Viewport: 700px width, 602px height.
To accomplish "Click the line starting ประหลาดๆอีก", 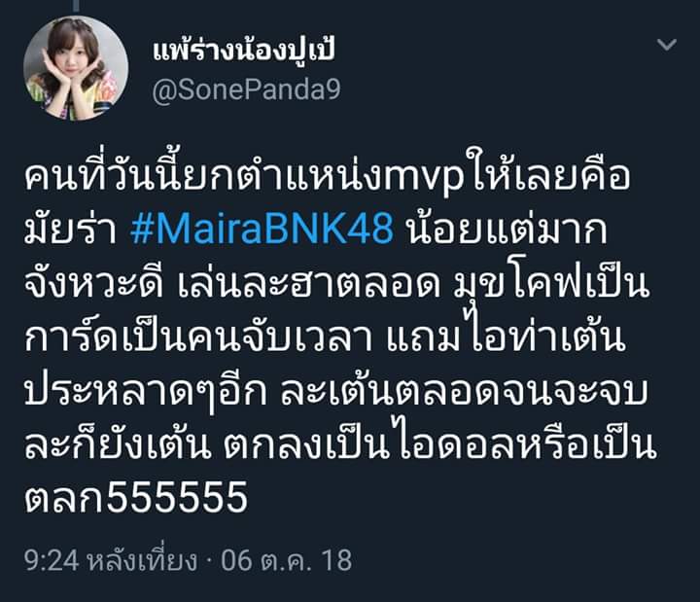I will 335,391.
